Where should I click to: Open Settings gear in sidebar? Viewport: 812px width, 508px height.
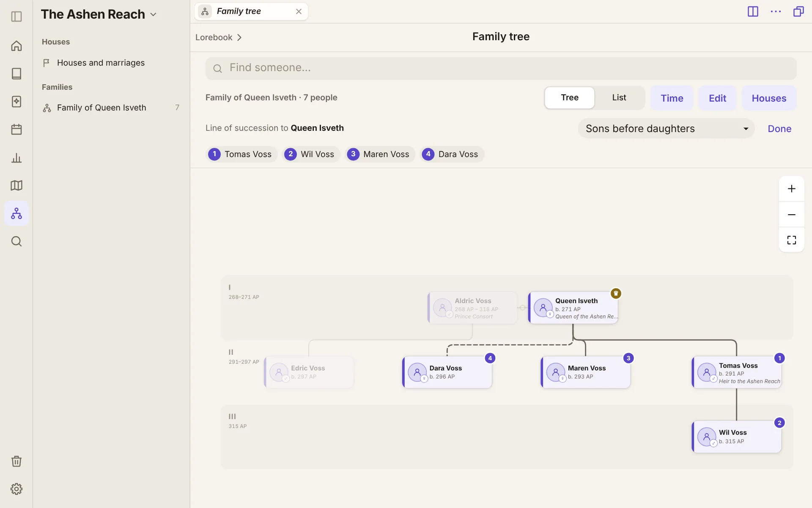(16, 489)
